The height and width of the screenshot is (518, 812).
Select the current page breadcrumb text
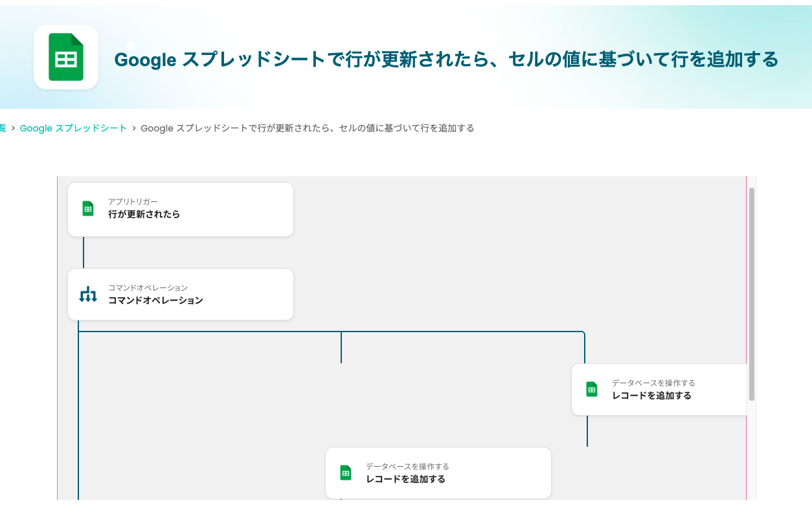(x=307, y=128)
